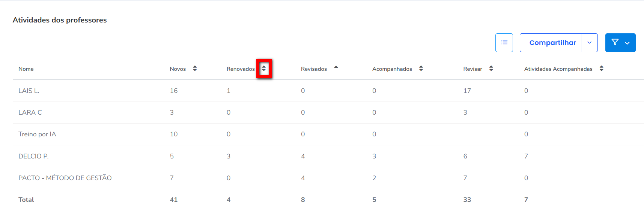Open the filter dropdown chevron
This screenshot has height=221, width=644.
pos(627,43)
